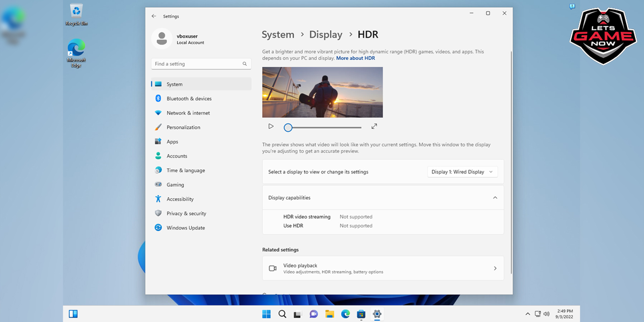The image size is (644, 322).
Task: Go back to System breadcrumb
Action: coord(278,35)
